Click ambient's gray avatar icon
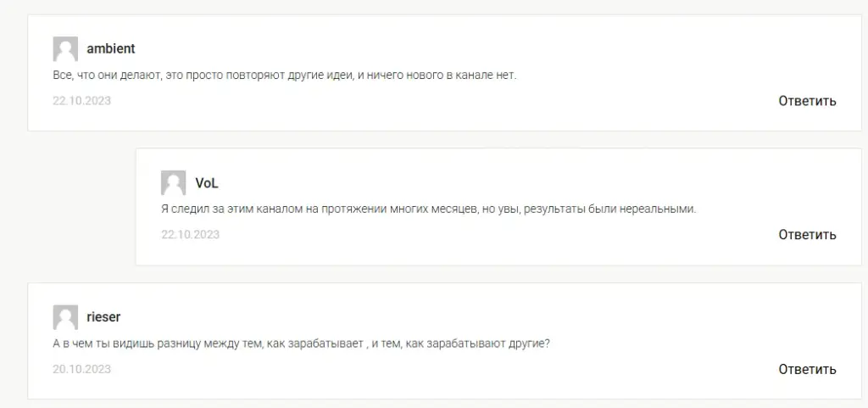 click(x=65, y=48)
